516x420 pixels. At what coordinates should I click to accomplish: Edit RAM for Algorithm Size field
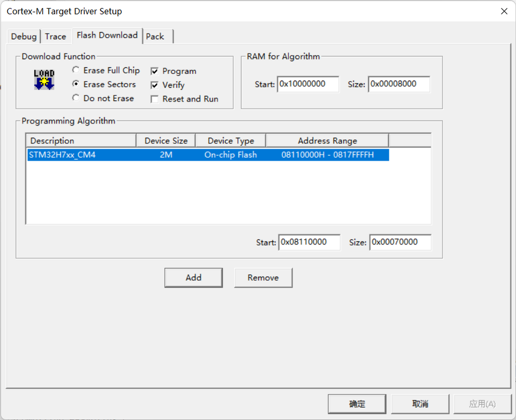click(399, 84)
